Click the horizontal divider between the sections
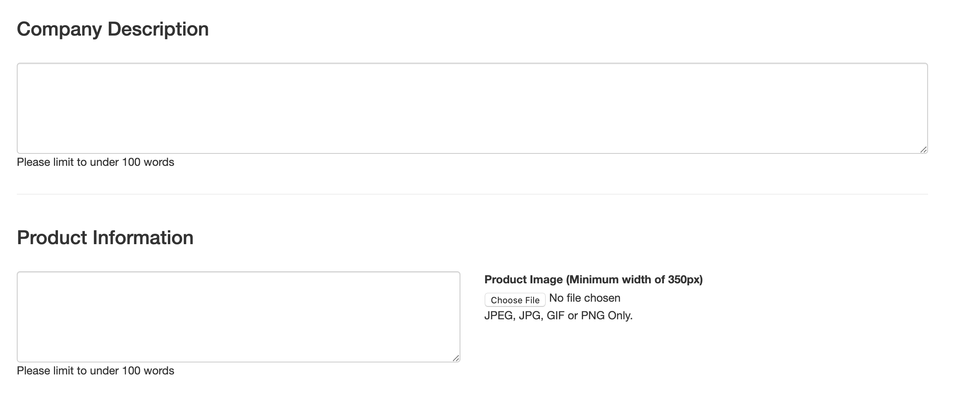 click(472, 194)
